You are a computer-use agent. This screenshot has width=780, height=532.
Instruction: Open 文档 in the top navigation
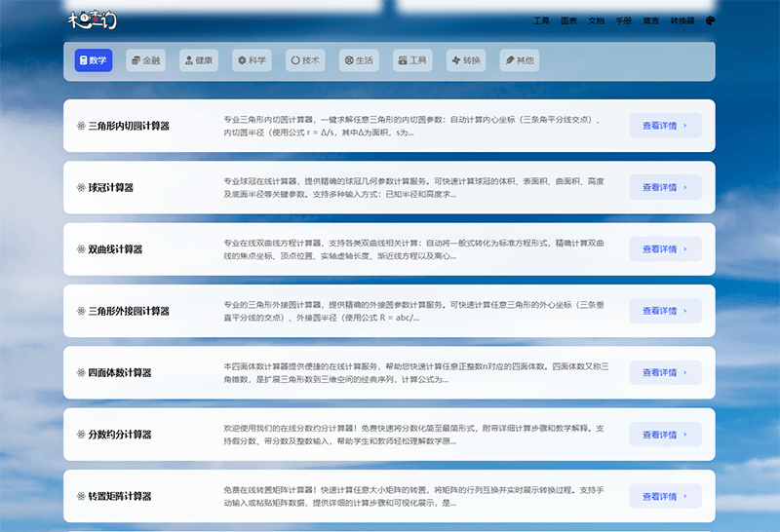pyautogui.click(x=596, y=20)
